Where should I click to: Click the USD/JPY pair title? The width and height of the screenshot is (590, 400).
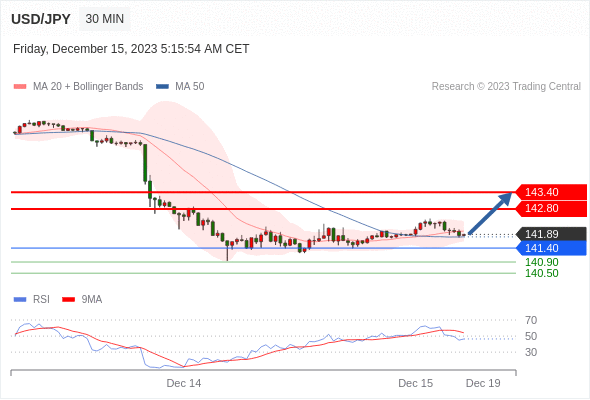pyautogui.click(x=41, y=19)
